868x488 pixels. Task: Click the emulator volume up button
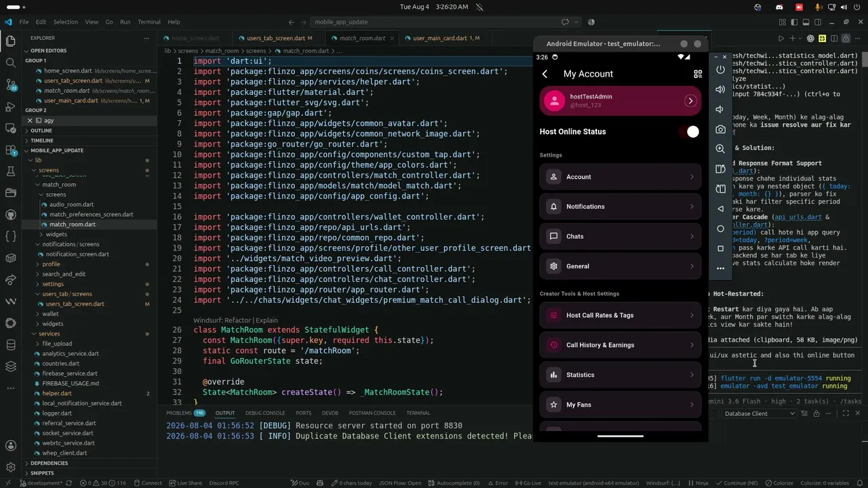point(720,89)
